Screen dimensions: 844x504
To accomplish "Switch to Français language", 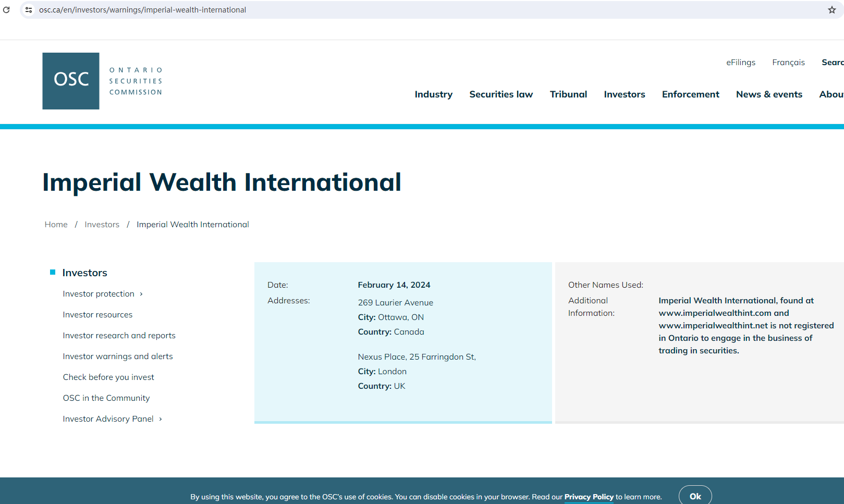I will coord(789,63).
